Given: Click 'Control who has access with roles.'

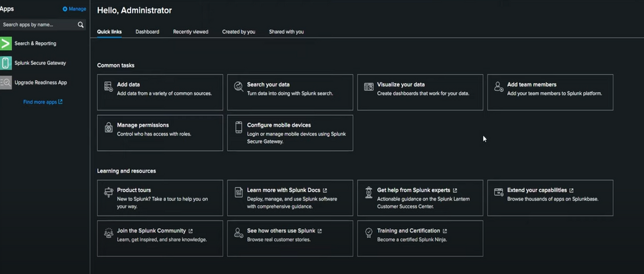Looking at the screenshot, I should [x=154, y=134].
